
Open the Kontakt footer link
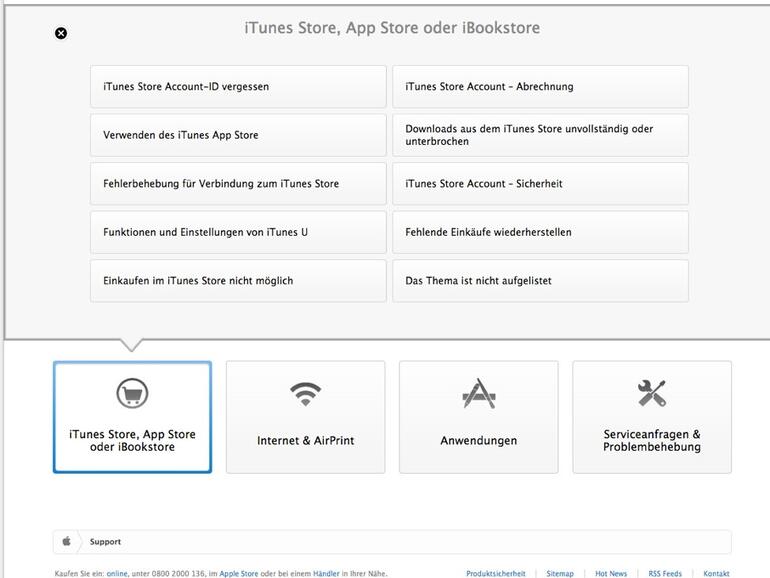tap(716, 574)
